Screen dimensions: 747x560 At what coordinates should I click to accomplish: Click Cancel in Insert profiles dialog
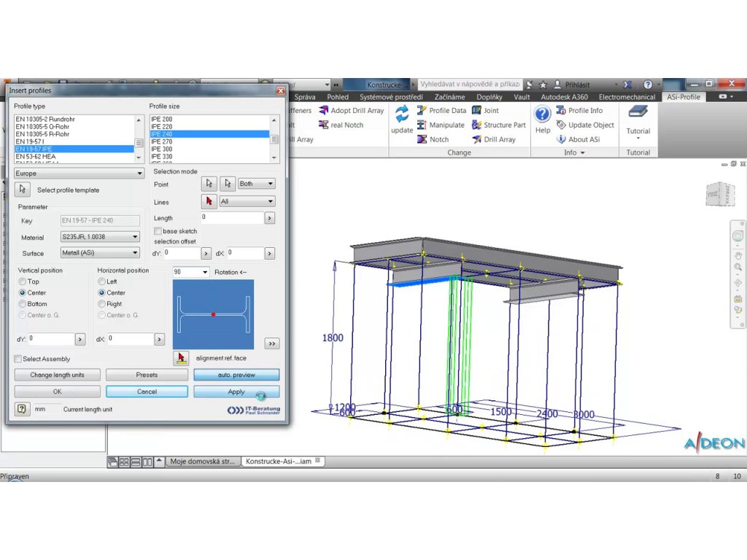[x=147, y=392]
